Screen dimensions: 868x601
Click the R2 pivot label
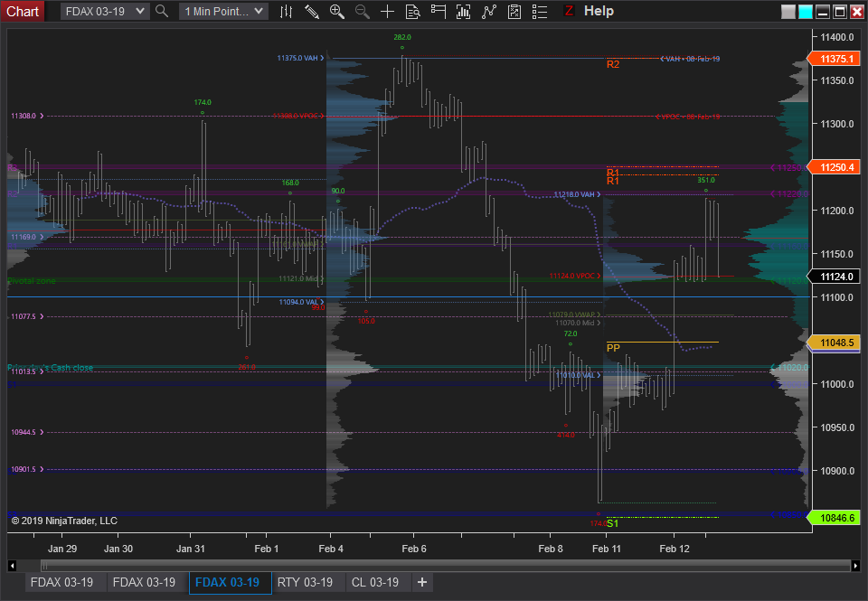[x=613, y=64]
